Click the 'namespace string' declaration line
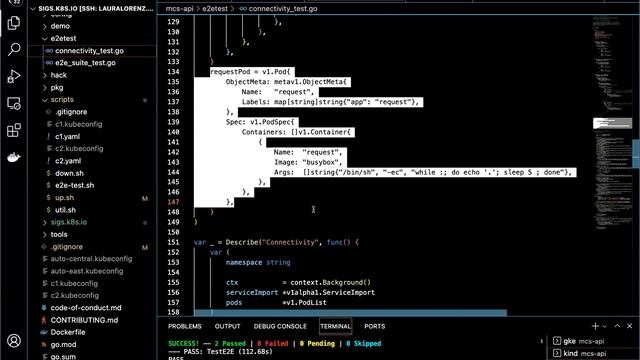 pyautogui.click(x=258, y=262)
